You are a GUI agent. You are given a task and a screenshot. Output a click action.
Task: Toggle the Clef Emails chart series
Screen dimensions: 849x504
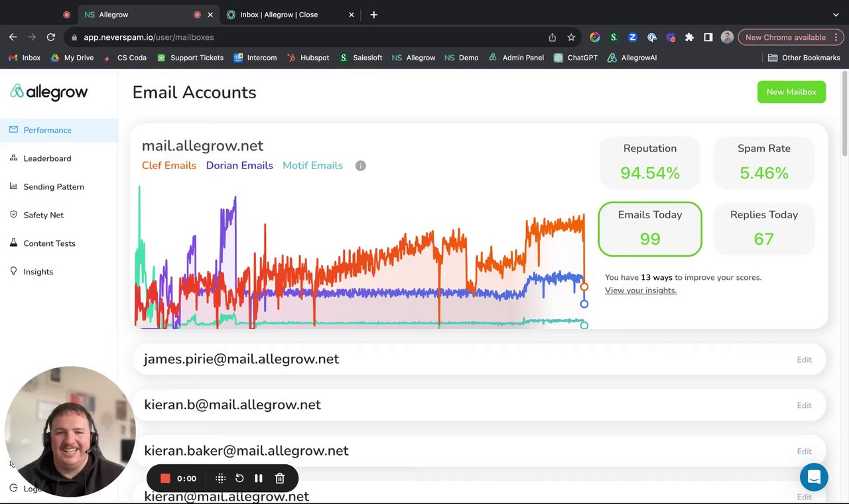[169, 166]
